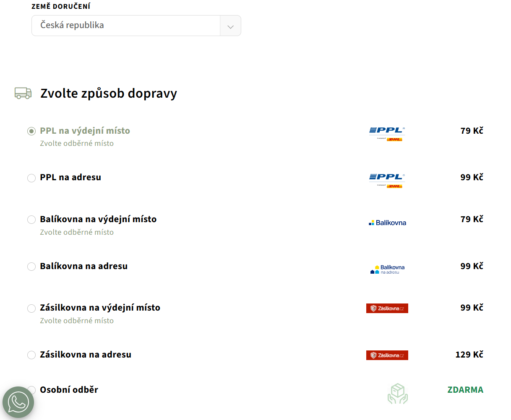The width and height of the screenshot is (511, 420).
Task: Select Osobní odběr radio button
Action: [x=31, y=390]
